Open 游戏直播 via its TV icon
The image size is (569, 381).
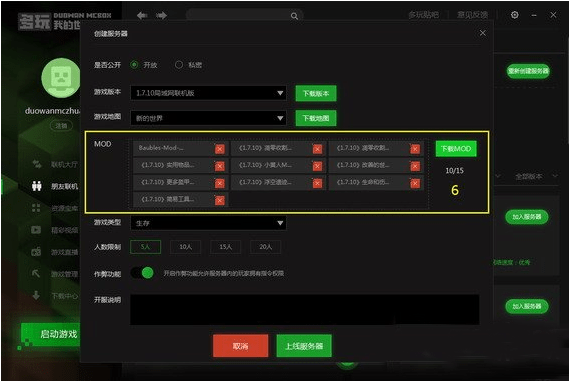pos(36,251)
